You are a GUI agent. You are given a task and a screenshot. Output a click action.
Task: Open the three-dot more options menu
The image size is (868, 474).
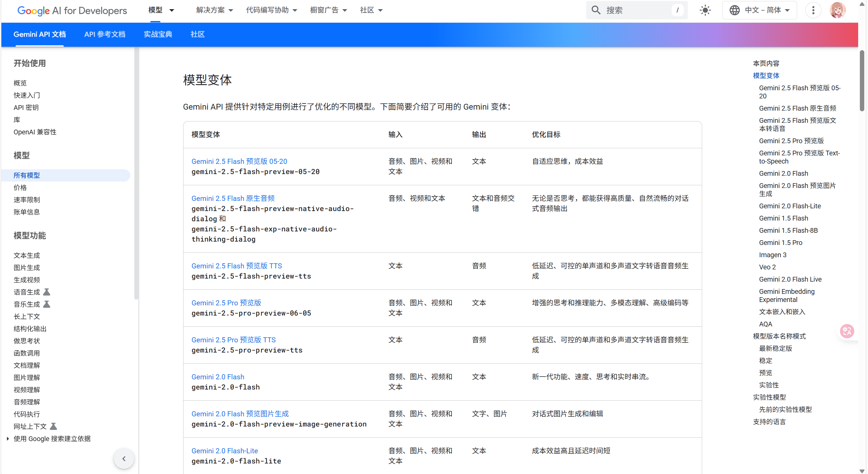[x=813, y=10]
